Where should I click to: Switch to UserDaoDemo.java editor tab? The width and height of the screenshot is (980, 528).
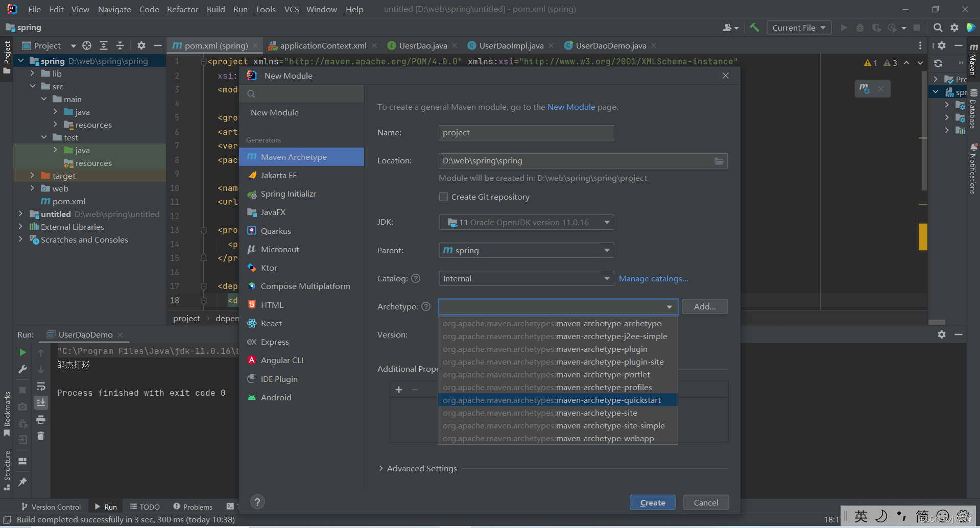(611, 45)
